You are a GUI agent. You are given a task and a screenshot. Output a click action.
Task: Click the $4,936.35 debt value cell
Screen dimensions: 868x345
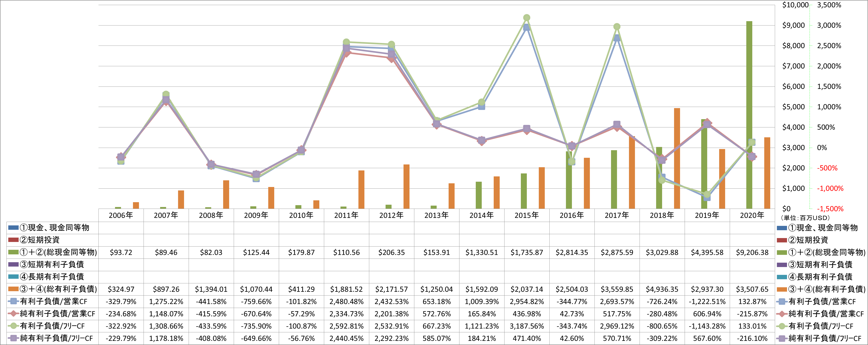pyautogui.click(x=662, y=289)
